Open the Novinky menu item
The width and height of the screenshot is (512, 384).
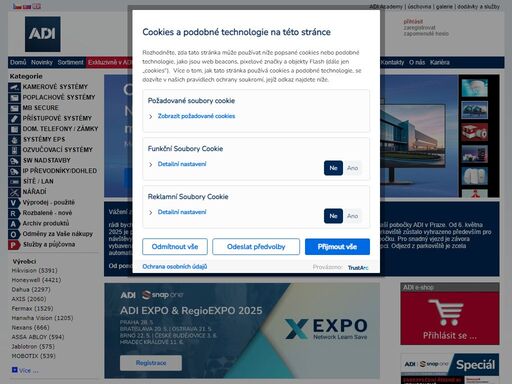coord(42,62)
